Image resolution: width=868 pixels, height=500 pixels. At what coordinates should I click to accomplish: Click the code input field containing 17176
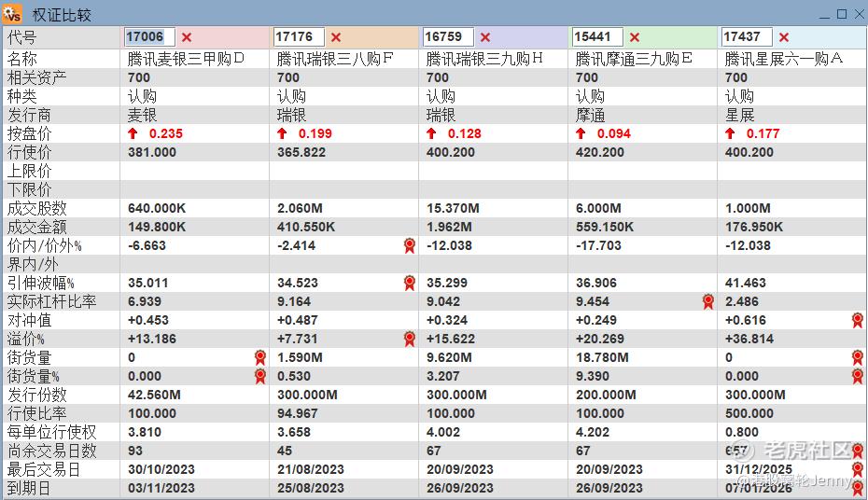coord(299,37)
